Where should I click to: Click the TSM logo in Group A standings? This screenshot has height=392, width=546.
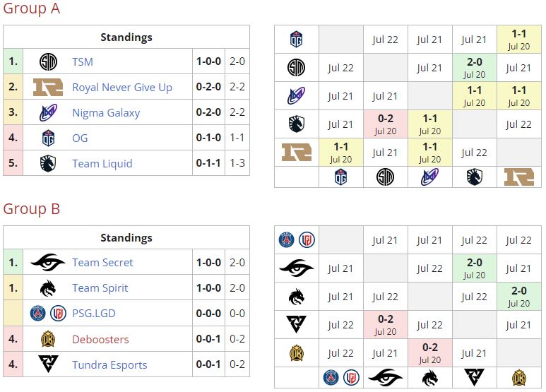pos(48,62)
